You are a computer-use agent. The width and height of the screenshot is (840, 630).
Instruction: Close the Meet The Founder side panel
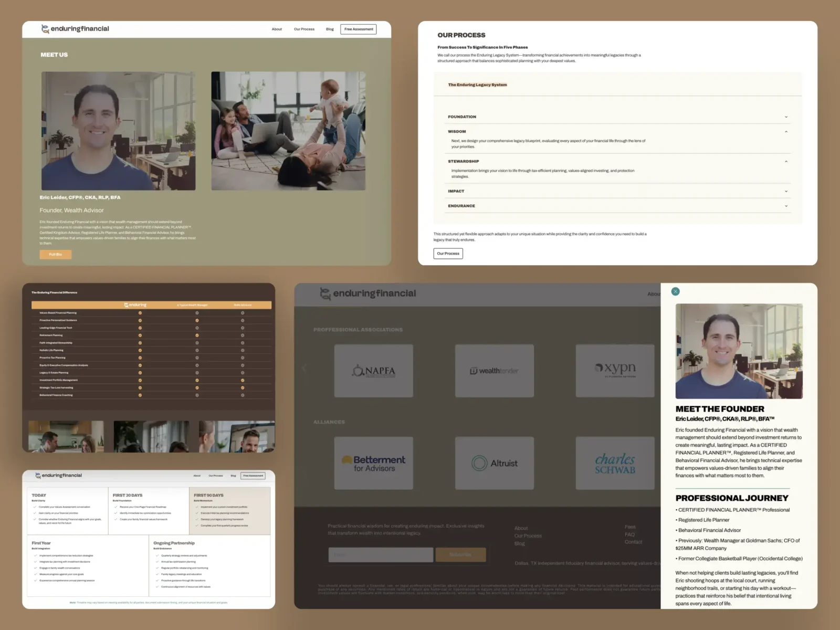tap(675, 291)
